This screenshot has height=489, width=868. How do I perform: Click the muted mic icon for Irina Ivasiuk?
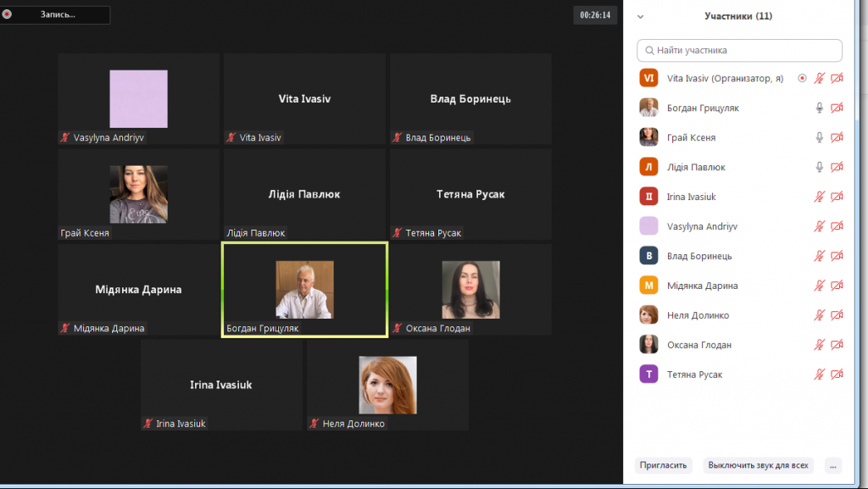click(x=819, y=197)
